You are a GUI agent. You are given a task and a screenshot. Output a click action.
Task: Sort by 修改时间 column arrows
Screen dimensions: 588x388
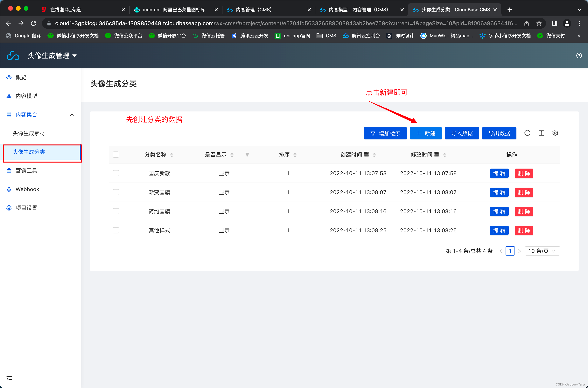[445, 155]
